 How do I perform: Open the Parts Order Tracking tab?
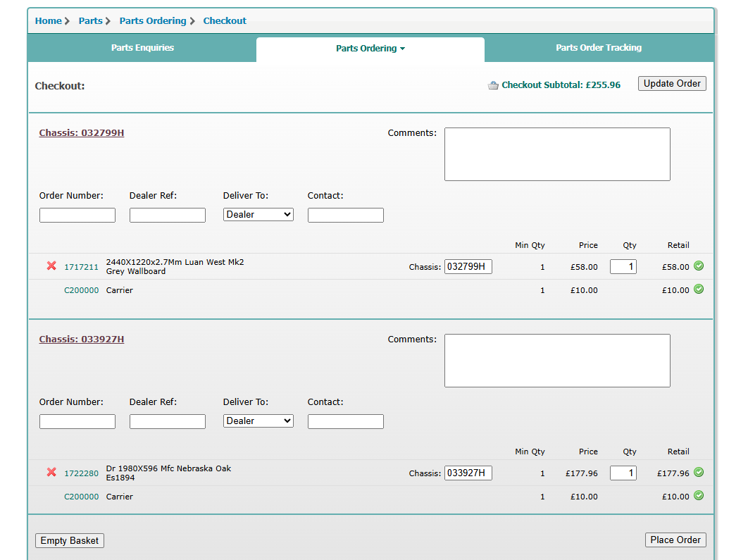point(599,48)
